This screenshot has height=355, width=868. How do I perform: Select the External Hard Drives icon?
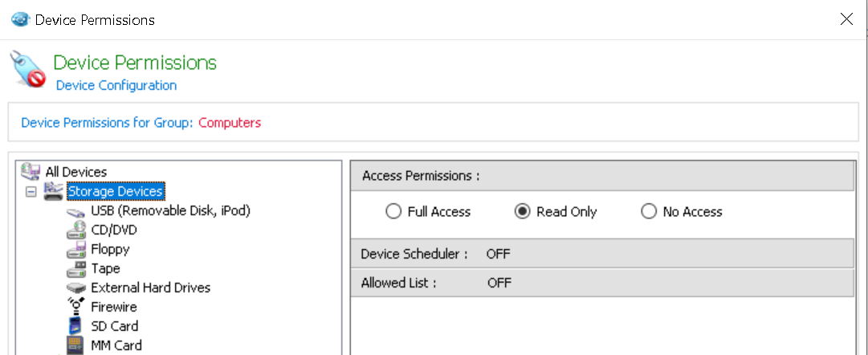click(76, 288)
